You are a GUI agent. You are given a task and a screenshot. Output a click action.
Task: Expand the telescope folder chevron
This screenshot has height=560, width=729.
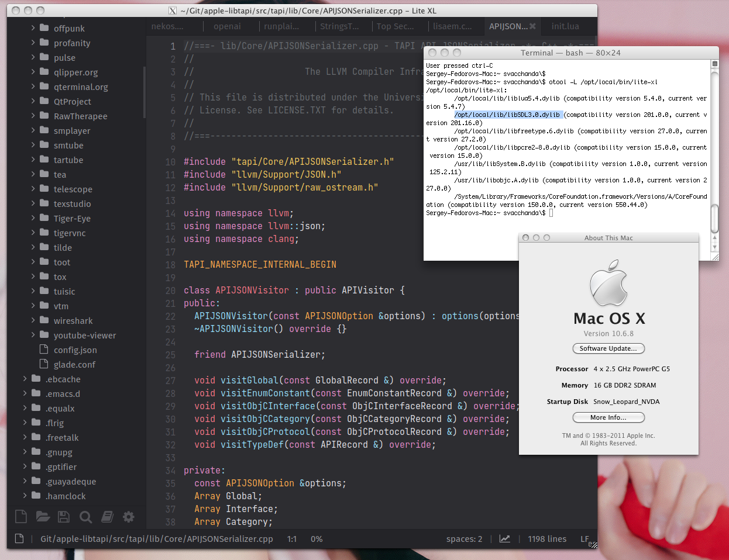[33, 188]
